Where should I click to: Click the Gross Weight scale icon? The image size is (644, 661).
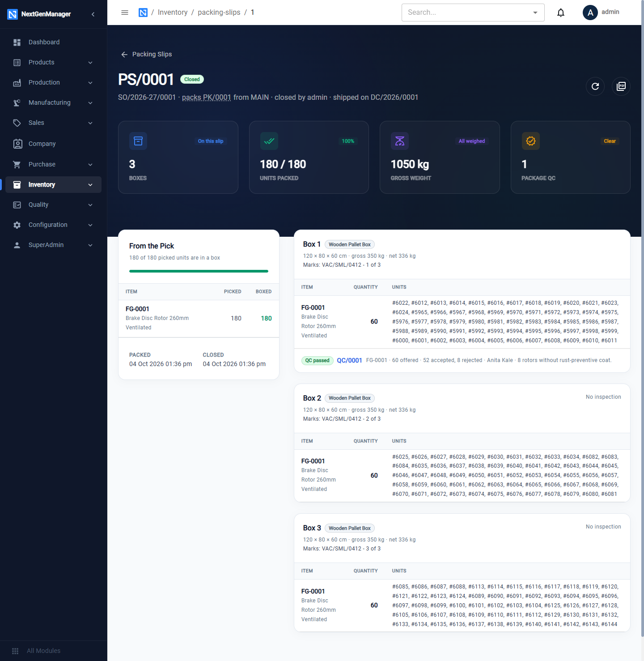point(400,141)
